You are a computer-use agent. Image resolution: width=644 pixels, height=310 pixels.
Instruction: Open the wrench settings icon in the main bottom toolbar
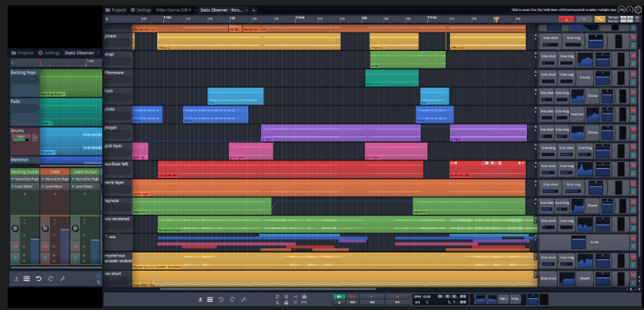(243, 299)
